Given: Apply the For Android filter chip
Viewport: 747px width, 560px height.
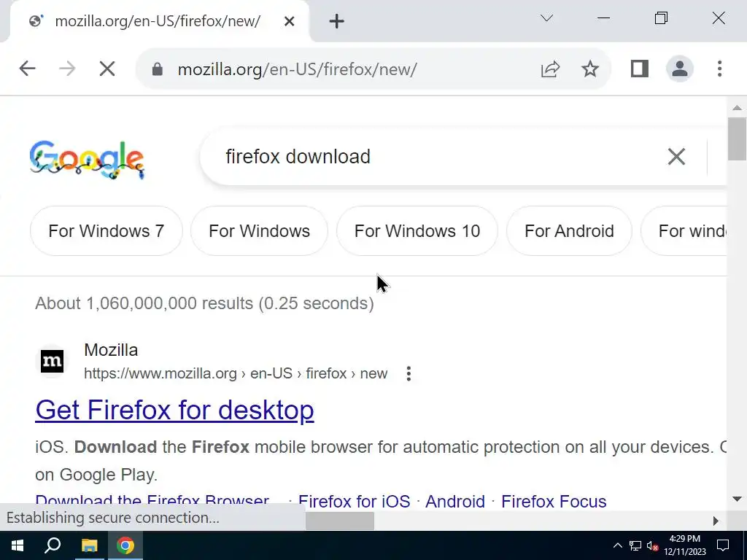Looking at the screenshot, I should (569, 231).
